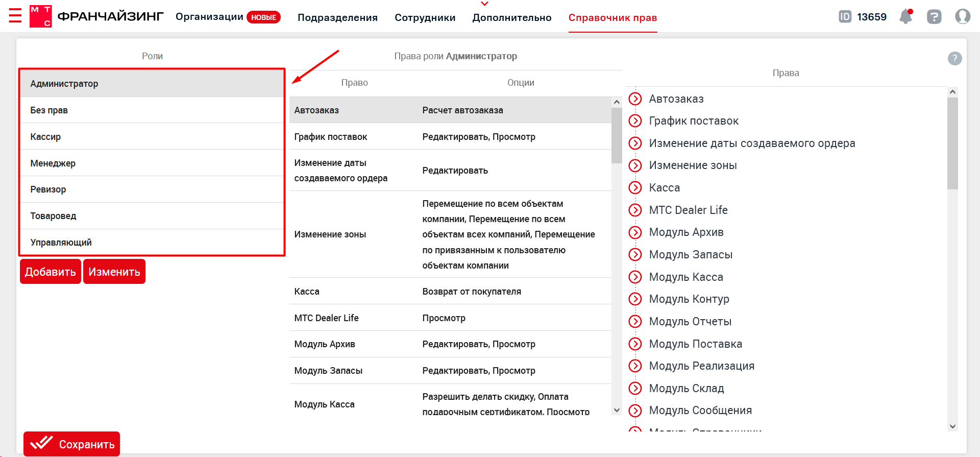
Task: Click the MTS red logo
Action: coord(40,16)
